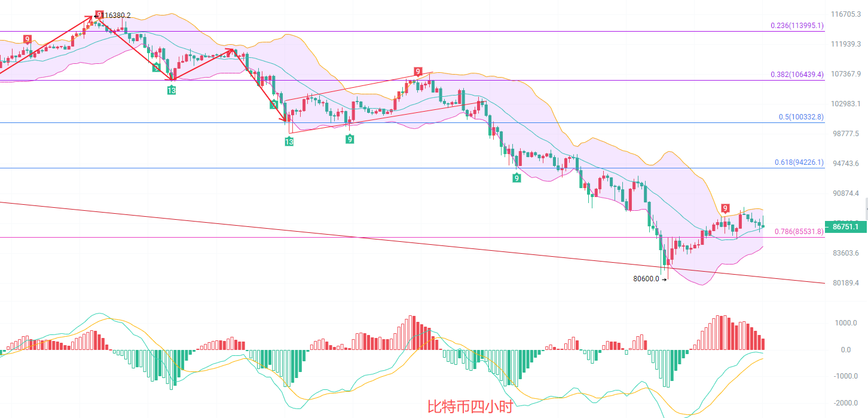Click the 0.5(100332.8) Fibonacci label

(801, 117)
